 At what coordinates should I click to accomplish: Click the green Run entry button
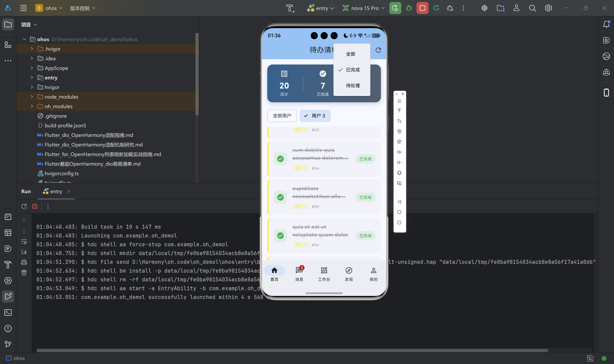395,8
